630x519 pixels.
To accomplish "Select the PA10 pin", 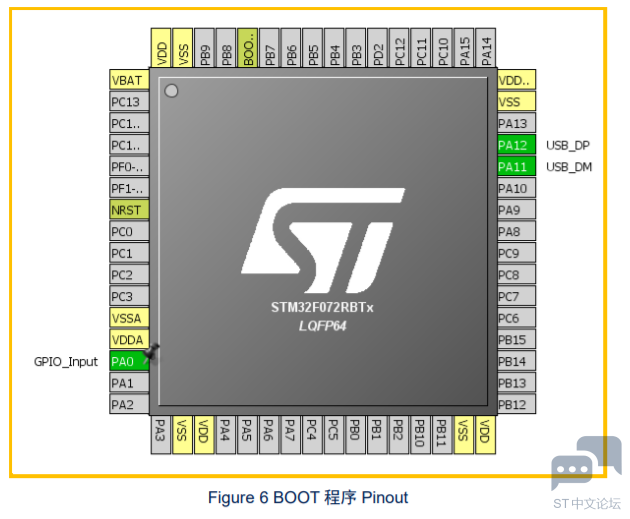I will 516,188.
